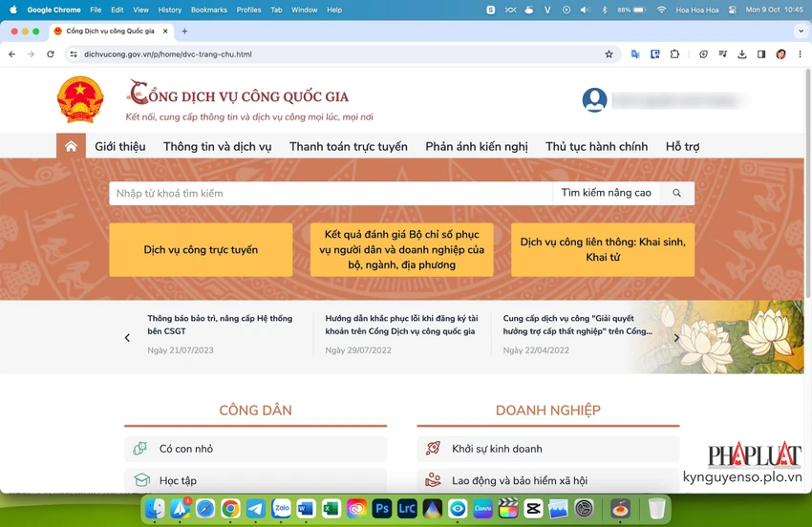Open Thông tin và dịch vụ menu
812x527 pixels.
(218, 146)
